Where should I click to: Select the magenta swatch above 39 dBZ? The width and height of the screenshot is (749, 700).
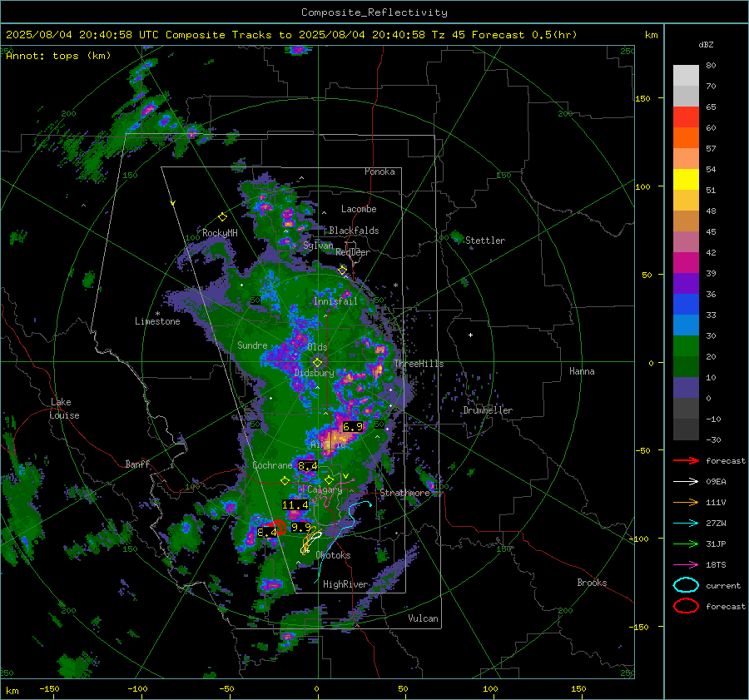[x=686, y=263]
